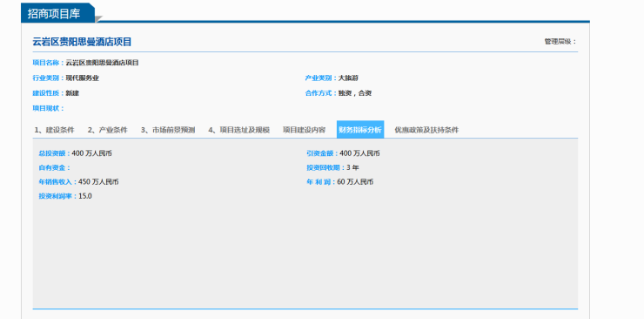This screenshot has width=644, height=319.
Task: Click the 项目名称 value text
Action: tap(103, 63)
